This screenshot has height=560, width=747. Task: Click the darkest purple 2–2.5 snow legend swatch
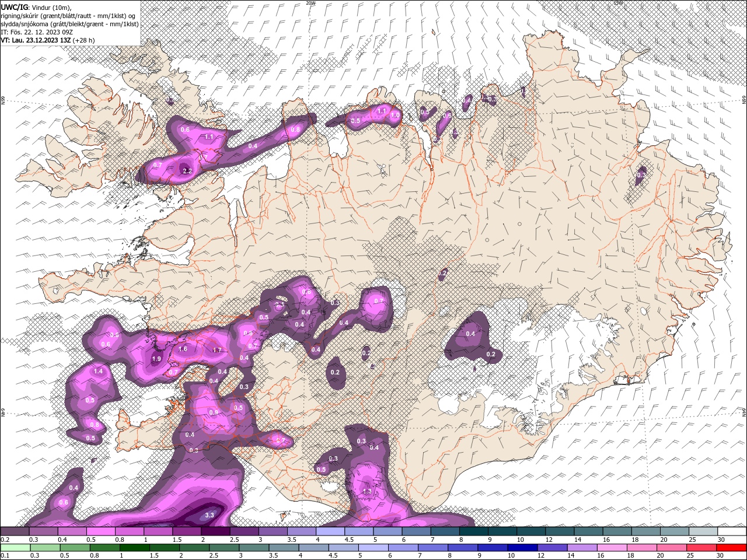pos(215,531)
